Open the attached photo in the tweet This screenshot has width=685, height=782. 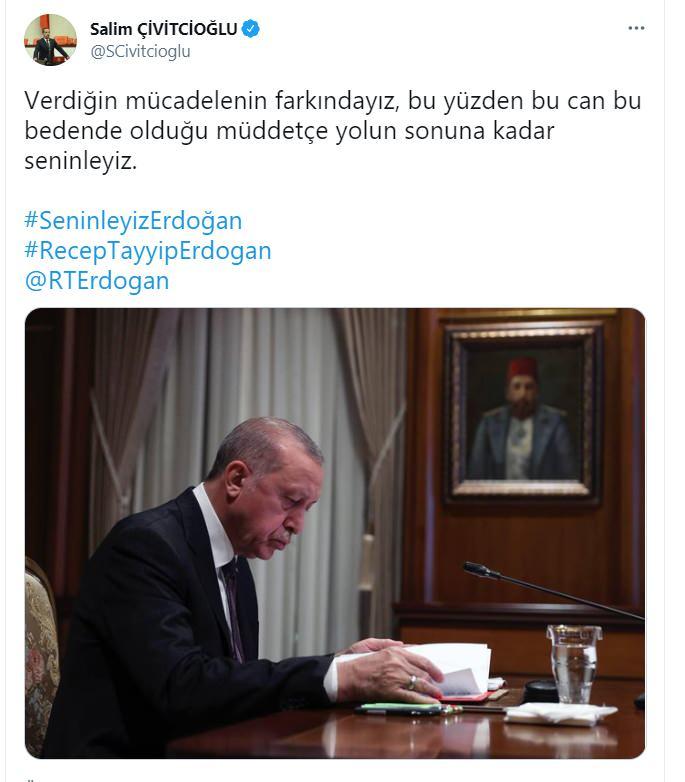click(x=335, y=533)
